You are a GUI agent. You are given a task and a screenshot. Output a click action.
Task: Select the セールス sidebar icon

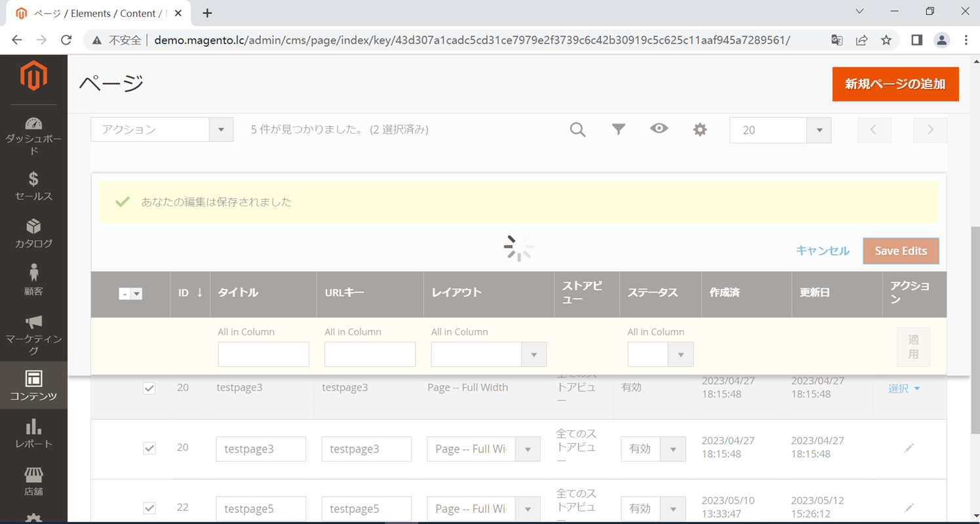tap(33, 185)
